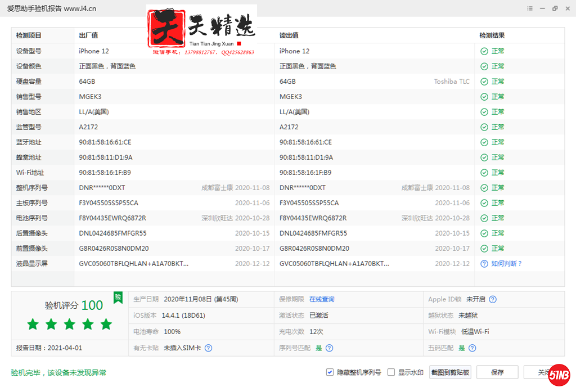576x392 pixels.
Task: Uncheck 隐藏整机序列号 checkbox
Action: pyautogui.click(x=330, y=372)
